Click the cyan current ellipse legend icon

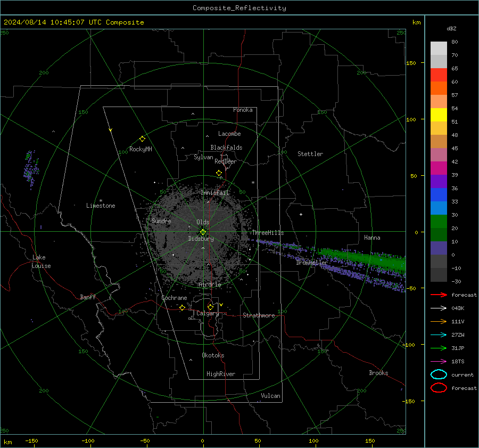439,374
